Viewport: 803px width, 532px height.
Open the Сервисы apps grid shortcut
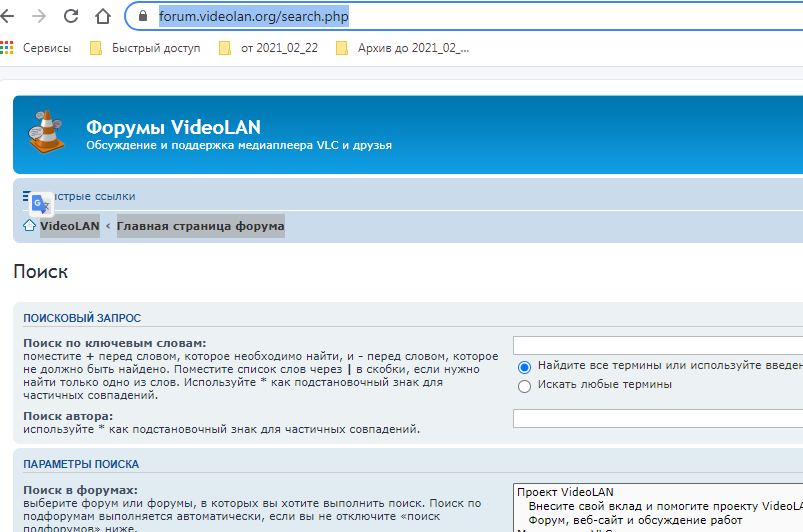tap(36, 48)
